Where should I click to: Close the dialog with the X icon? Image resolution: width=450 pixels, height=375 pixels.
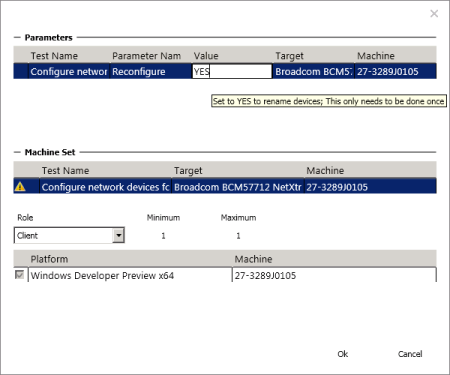coord(434,14)
